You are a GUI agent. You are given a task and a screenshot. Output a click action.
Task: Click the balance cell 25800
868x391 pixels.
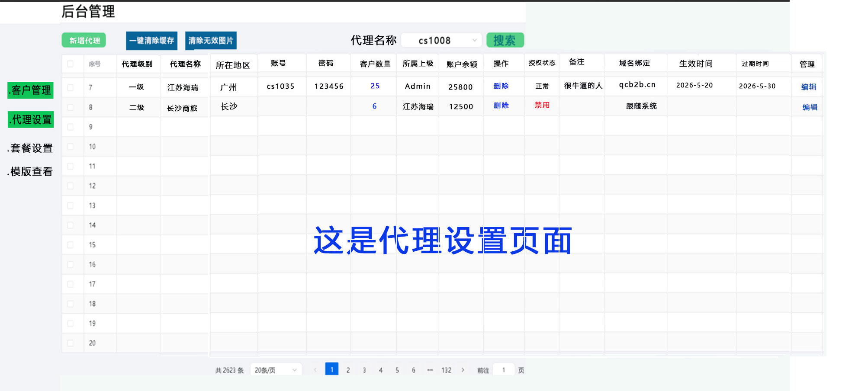(460, 87)
